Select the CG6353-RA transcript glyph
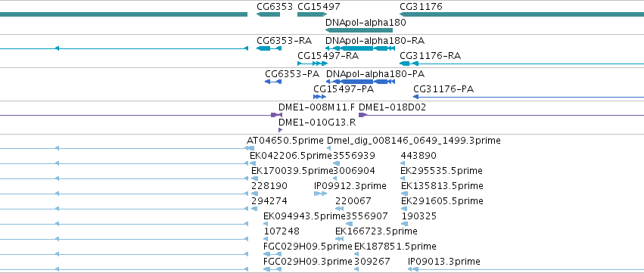The height and width of the screenshot is (273, 644). coord(269,48)
